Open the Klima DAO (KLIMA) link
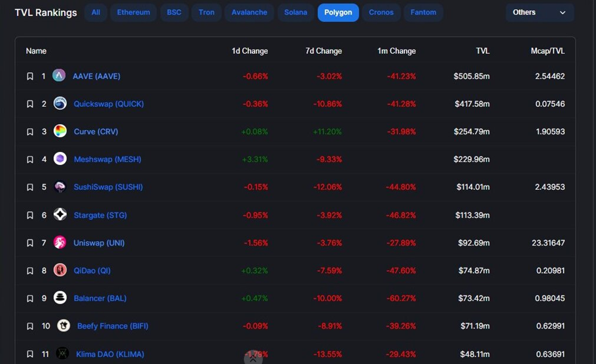 pos(110,354)
